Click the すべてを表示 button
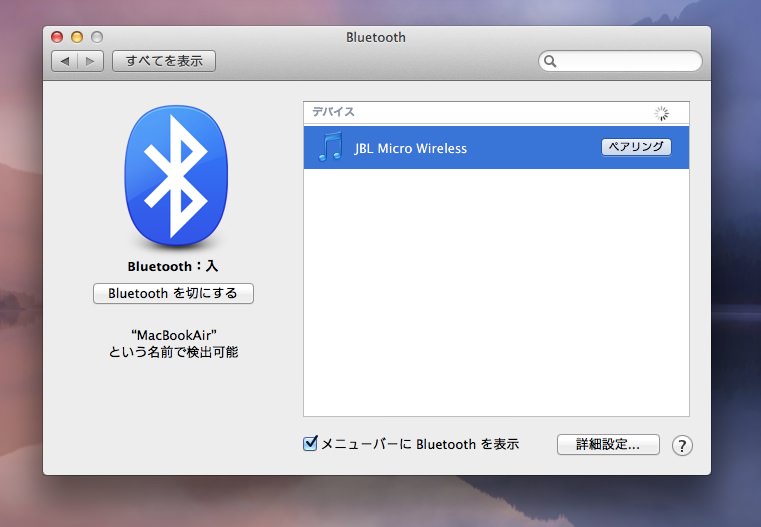The width and height of the screenshot is (761, 527). pyautogui.click(x=164, y=61)
